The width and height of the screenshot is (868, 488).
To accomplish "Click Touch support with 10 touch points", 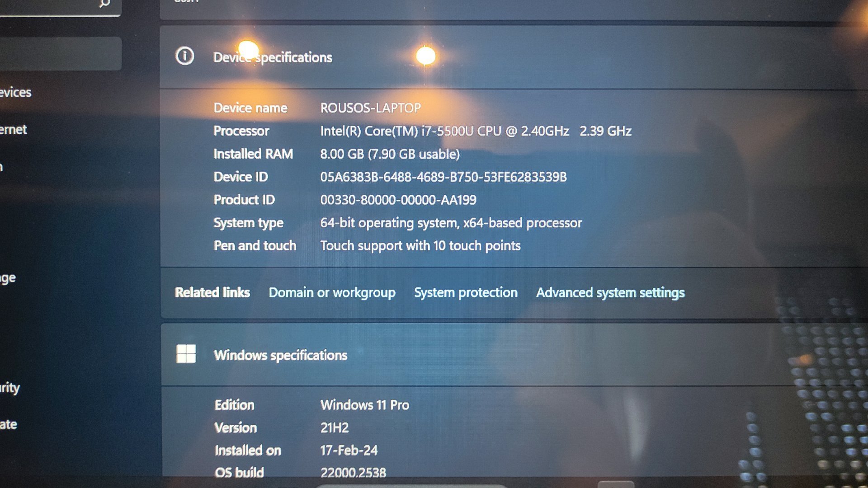I will pos(420,246).
